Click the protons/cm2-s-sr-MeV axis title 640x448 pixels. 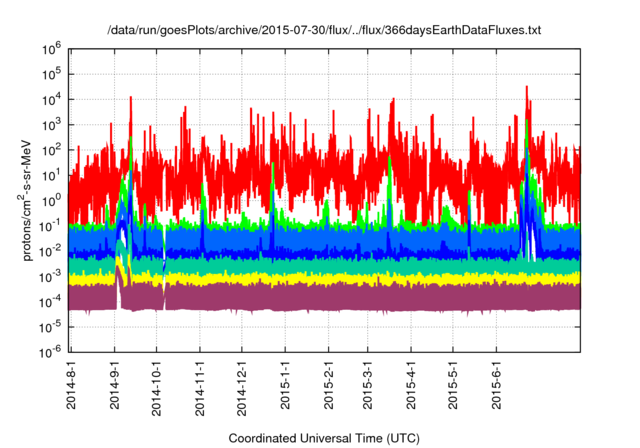pos(25,200)
